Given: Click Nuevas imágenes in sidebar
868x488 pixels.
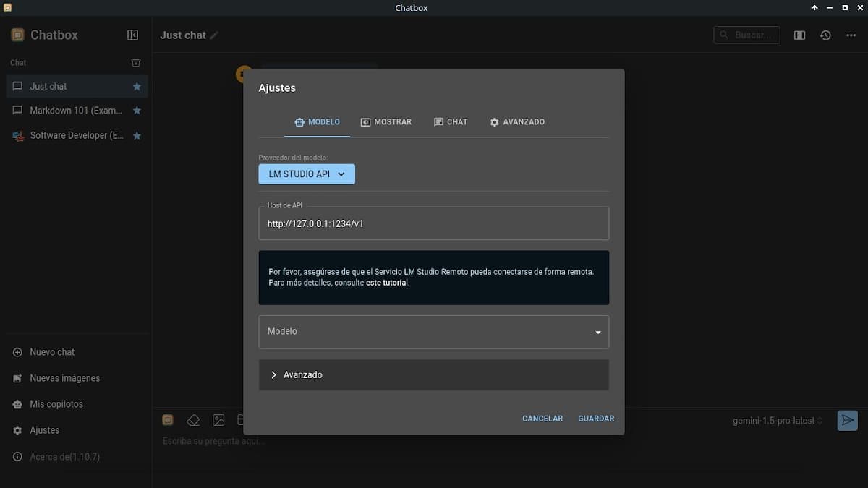Looking at the screenshot, I should tap(76, 378).
